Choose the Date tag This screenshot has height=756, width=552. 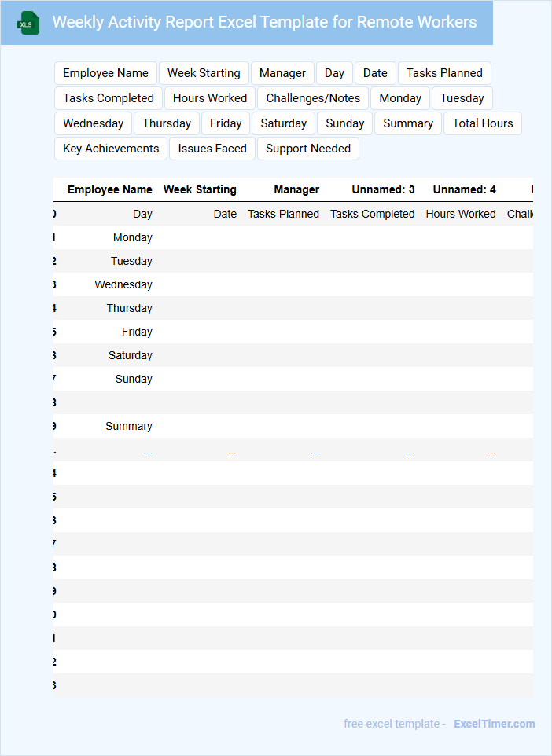(x=375, y=73)
